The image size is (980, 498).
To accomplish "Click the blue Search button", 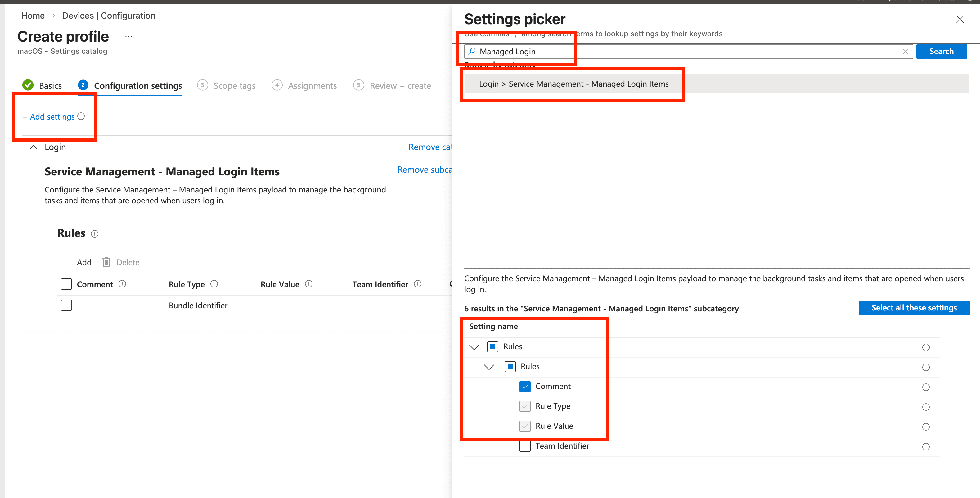I will pos(941,51).
